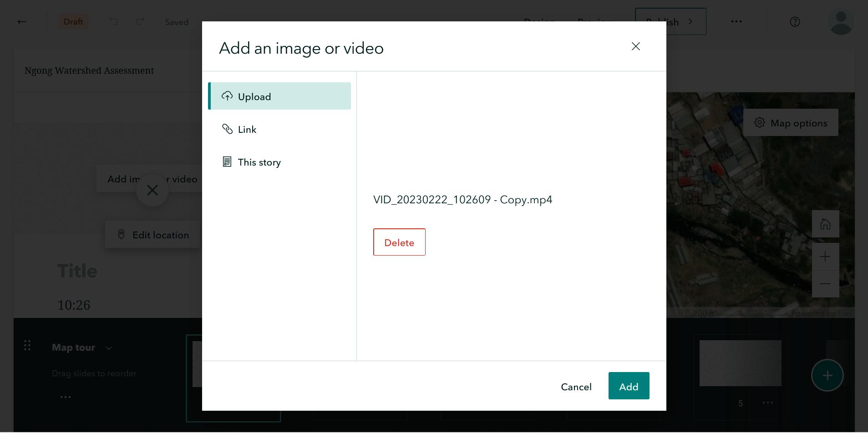Choose This story as the media source

pyautogui.click(x=259, y=162)
